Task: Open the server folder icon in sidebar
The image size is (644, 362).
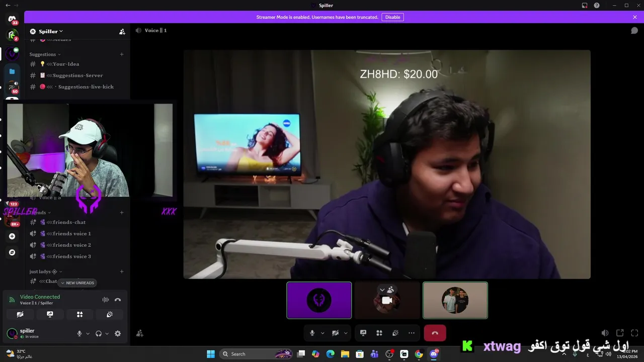Action: pos(12,71)
